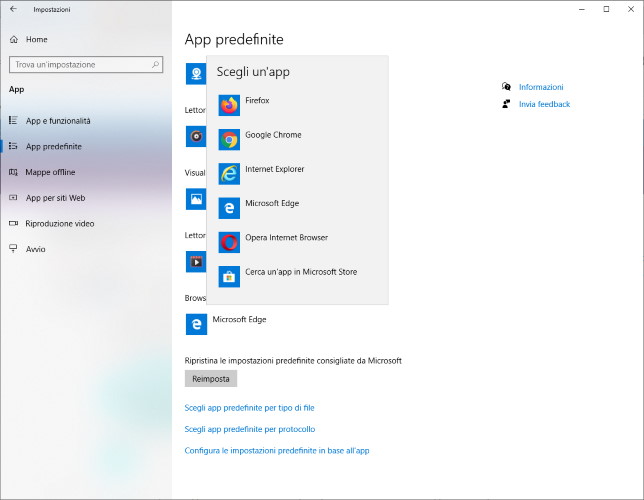Minimize the Impostazioni window
This screenshot has height=500, width=644.
582,9
